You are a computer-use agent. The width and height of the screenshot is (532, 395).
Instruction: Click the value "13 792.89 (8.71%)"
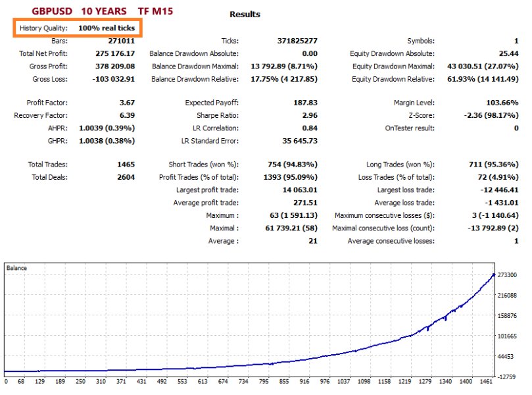pos(284,66)
